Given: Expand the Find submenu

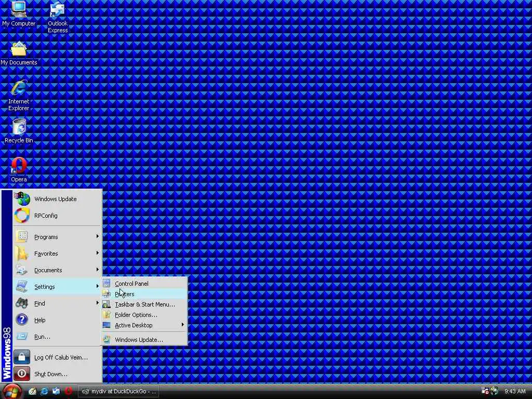Looking at the screenshot, I should 57,303.
